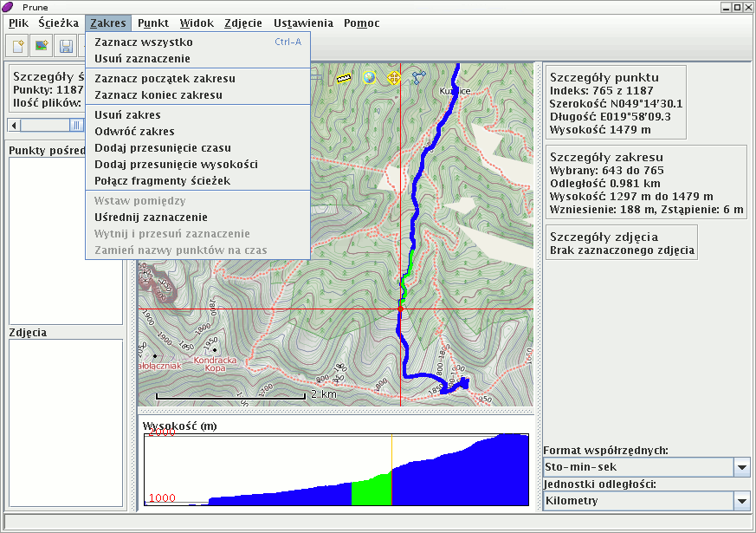Screen dimensions: 756x533
Task: Toggle the scale bar icon on map
Action: (344, 78)
